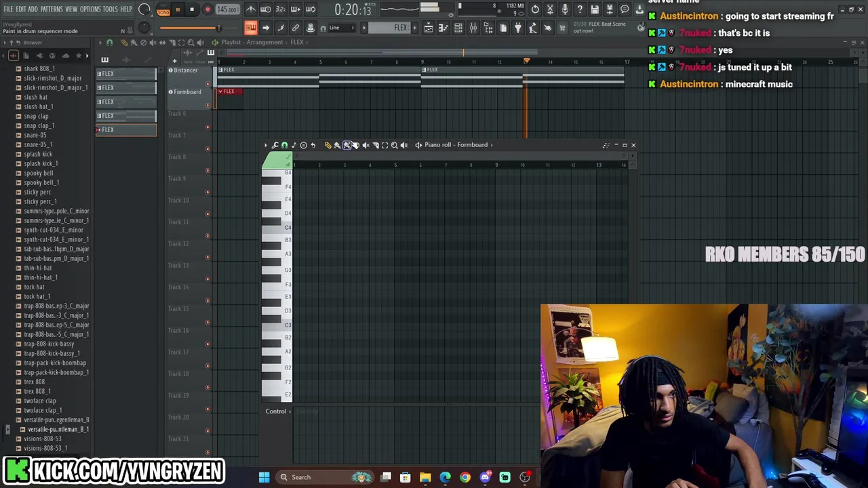Open the FILE menu
The image size is (868, 488).
click(8, 9)
